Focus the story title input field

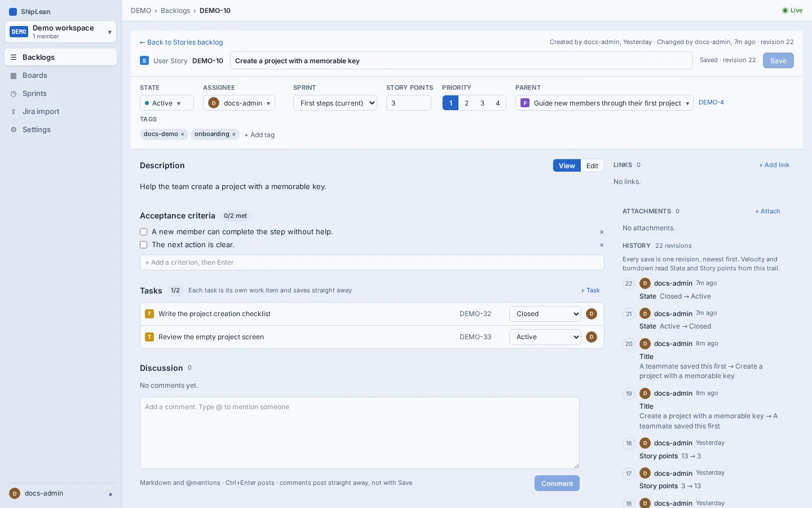(x=461, y=60)
